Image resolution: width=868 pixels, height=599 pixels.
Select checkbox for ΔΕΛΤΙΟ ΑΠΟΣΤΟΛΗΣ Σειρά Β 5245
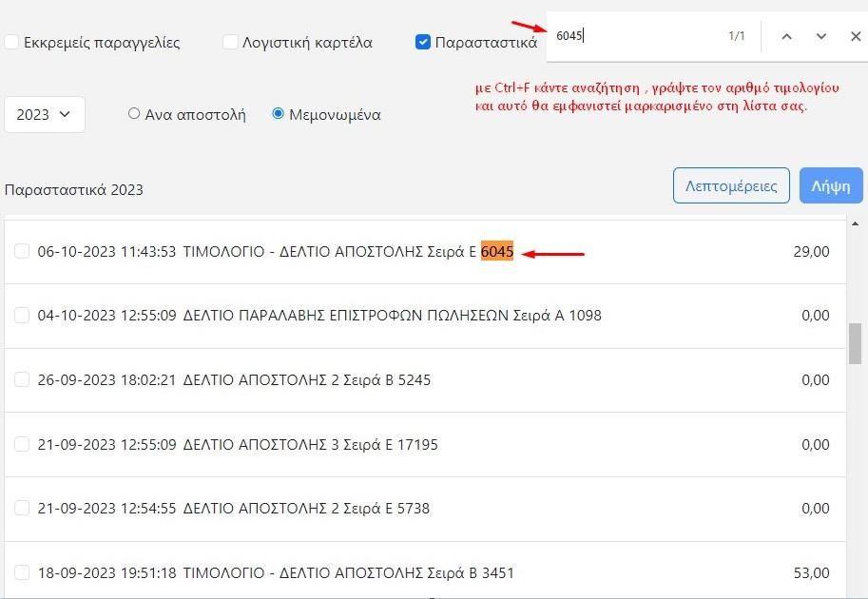[x=22, y=379]
